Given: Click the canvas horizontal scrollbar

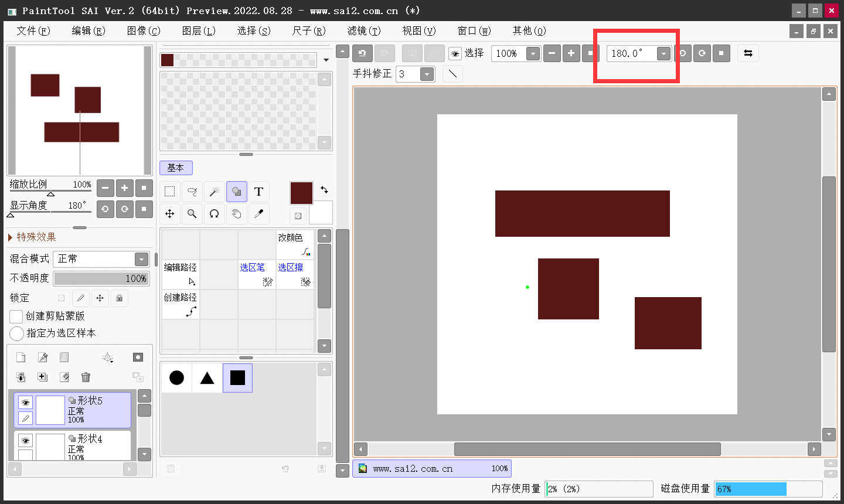Looking at the screenshot, I should 587,449.
